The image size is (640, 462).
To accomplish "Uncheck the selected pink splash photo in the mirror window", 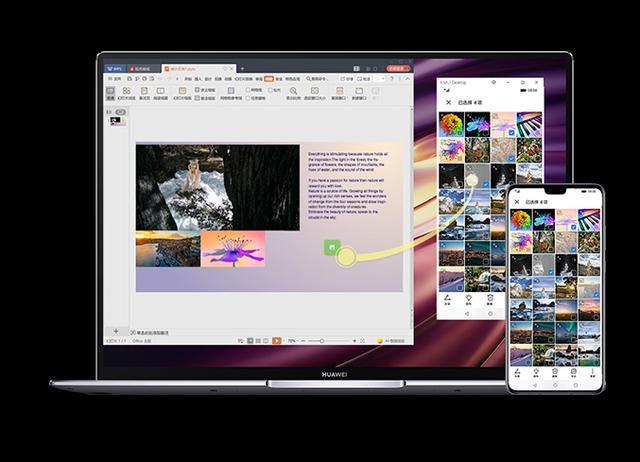I will tap(511, 133).
